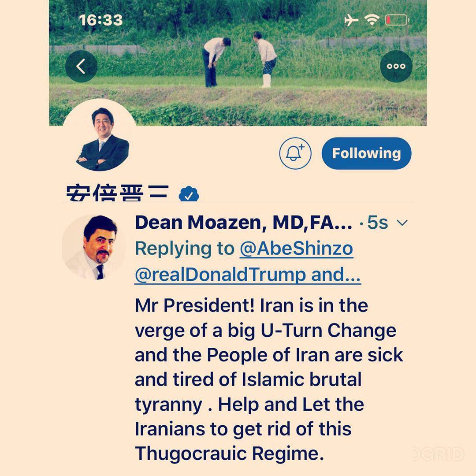This screenshot has height=476, width=476.
Task: Open the tweet text starting Mr President
Action: [269, 379]
